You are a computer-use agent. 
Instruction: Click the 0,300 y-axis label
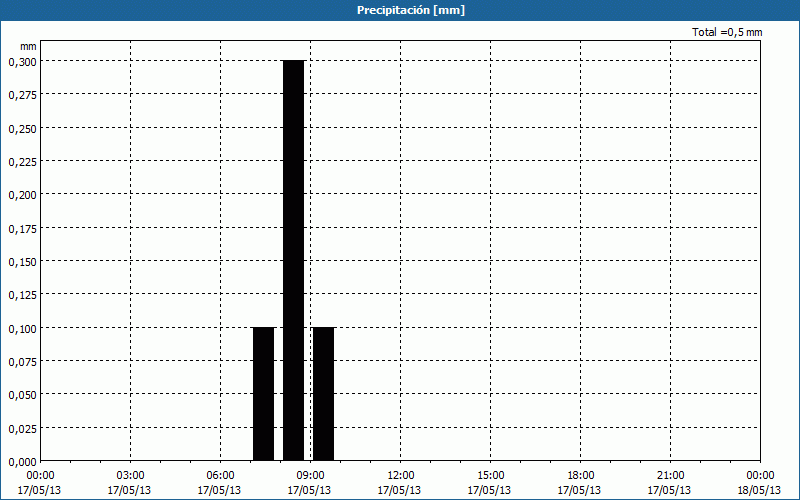(22, 61)
